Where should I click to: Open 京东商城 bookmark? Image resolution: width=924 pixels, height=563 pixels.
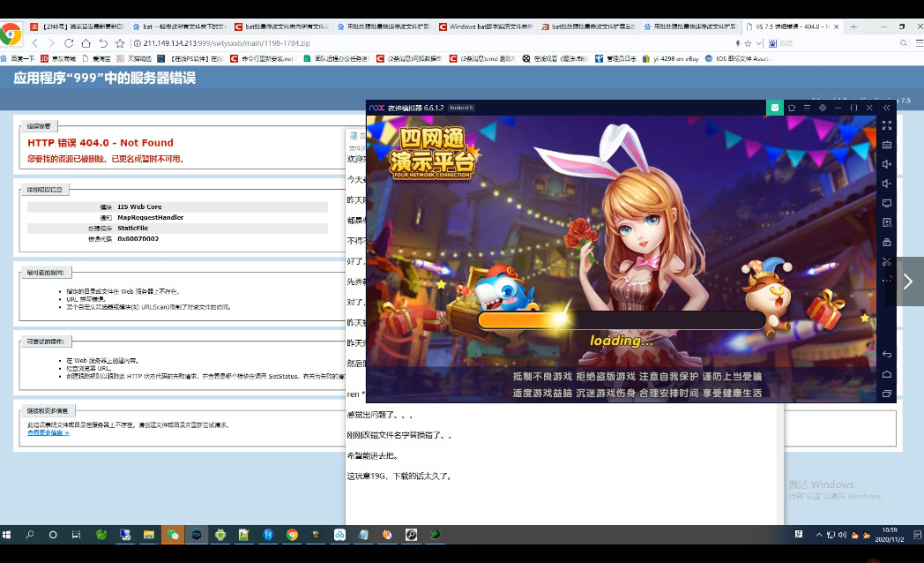[58, 58]
